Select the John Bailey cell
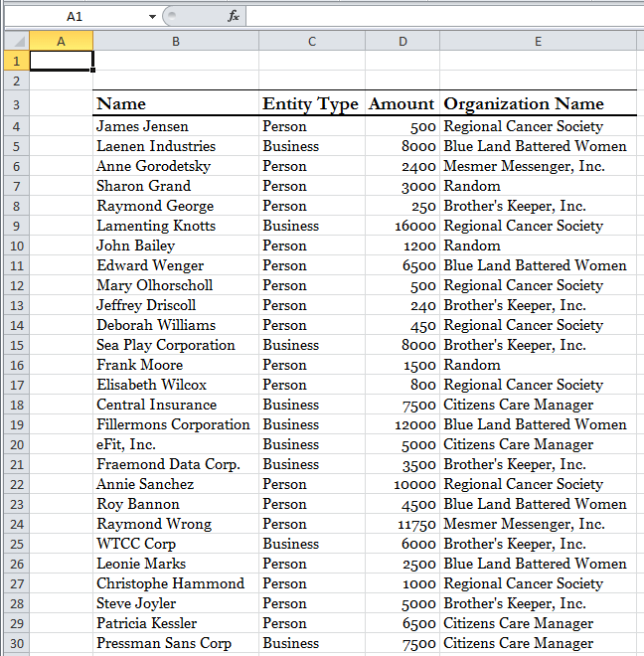The width and height of the screenshot is (644, 656). coord(176,246)
